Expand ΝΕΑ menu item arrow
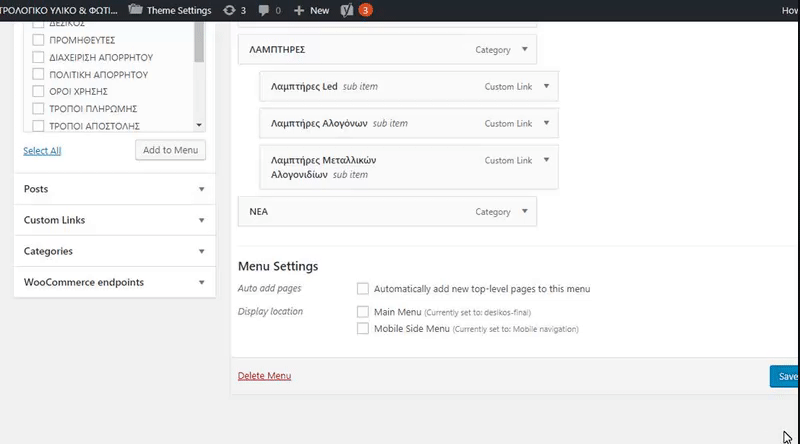 tap(526, 211)
